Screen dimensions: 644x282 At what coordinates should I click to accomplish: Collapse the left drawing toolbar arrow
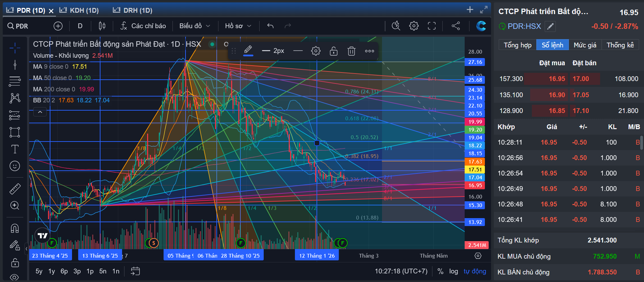tap(26, 249)
